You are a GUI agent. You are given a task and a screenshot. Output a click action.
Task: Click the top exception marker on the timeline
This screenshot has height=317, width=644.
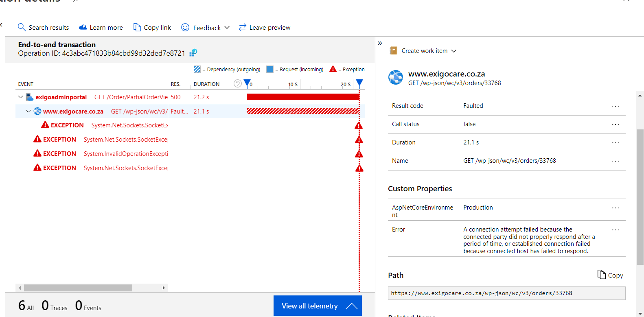359,125
